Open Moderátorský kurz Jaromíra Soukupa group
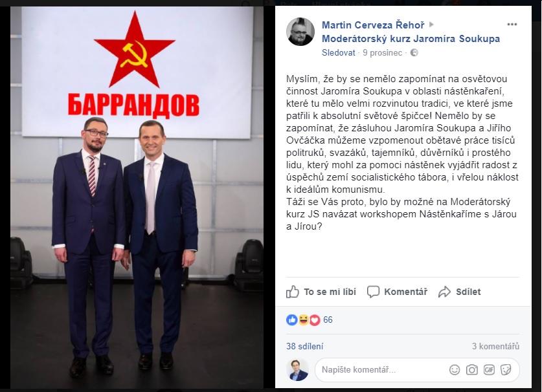 (411, 39)
